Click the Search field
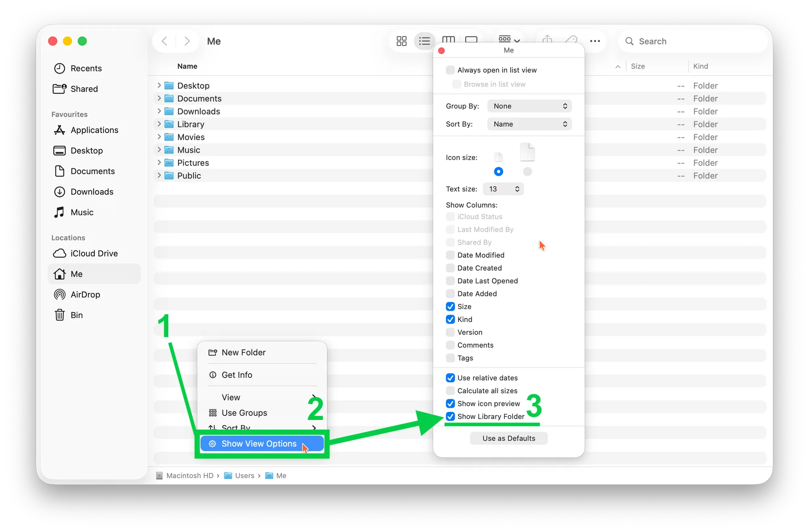 pos(692,41)
